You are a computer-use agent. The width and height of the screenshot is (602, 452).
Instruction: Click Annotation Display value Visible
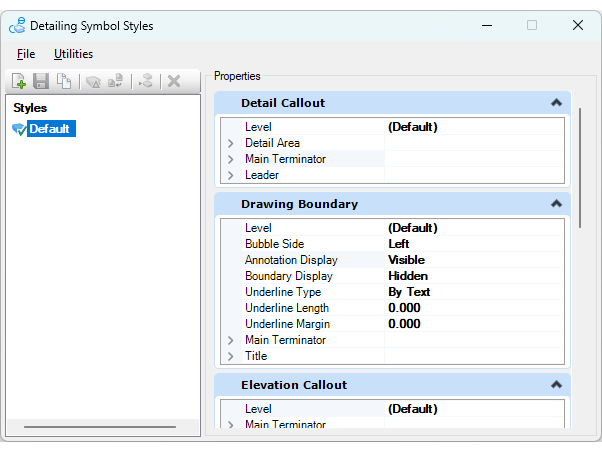click(474, 260)
